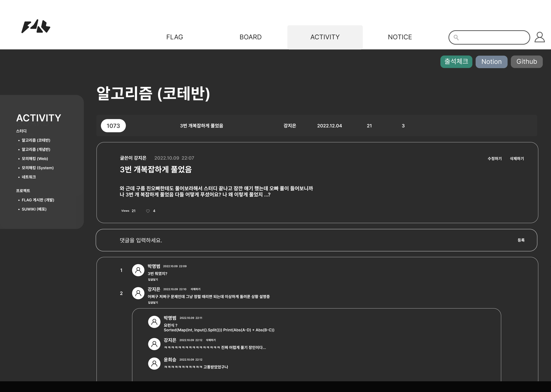Open the user profile icon in header
The image size is (551, 392).
click(x=539, y=37)
